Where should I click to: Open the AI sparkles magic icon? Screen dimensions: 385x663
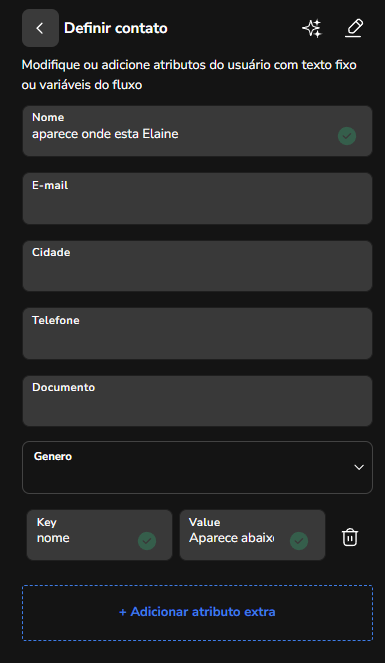tap(312, 28)
